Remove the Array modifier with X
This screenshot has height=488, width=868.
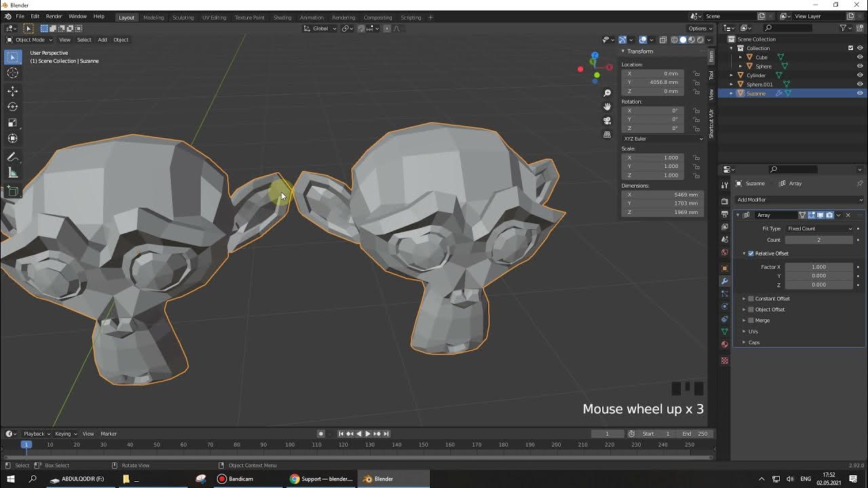(x=848, y=215)
